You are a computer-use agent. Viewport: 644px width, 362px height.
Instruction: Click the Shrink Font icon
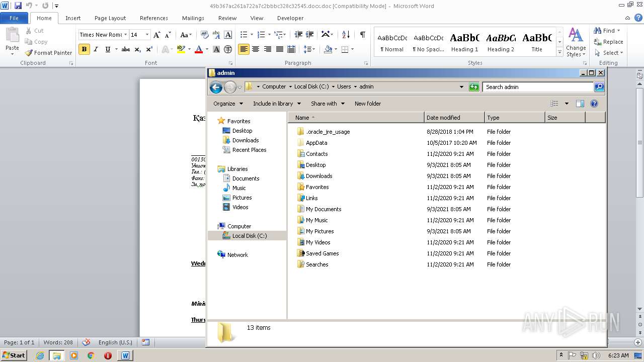point(168,35)
